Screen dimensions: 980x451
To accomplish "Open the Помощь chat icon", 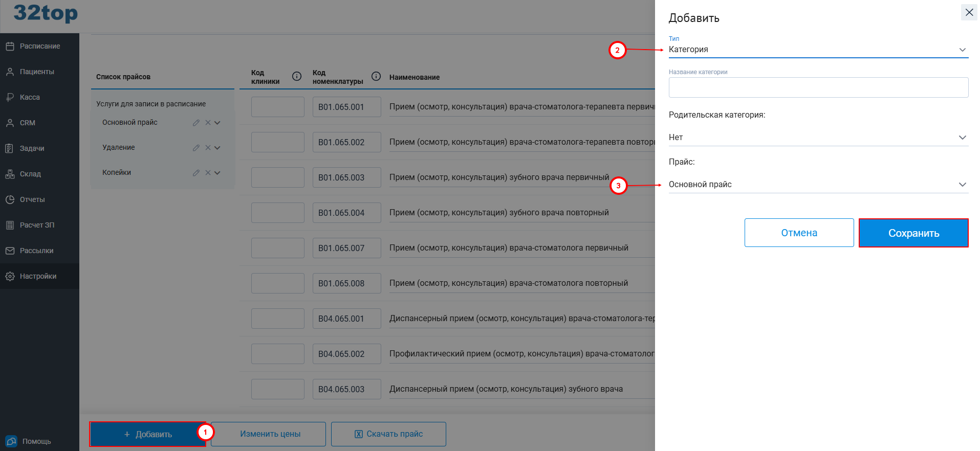I will click(x=11, y=441).
